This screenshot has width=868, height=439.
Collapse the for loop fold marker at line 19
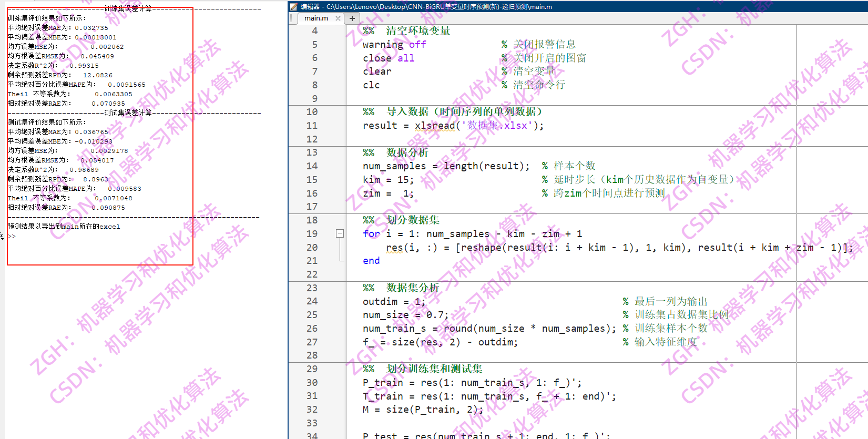340,233
